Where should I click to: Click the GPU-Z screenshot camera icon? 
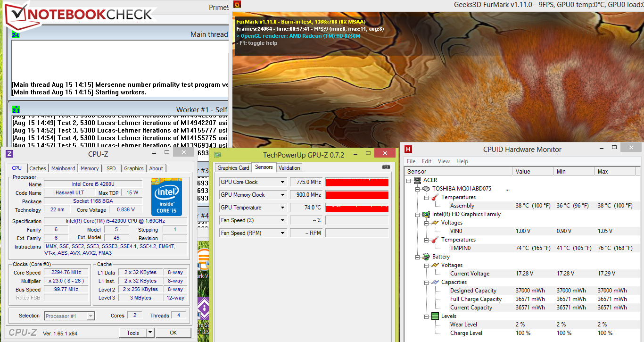(x=386, y=167)
